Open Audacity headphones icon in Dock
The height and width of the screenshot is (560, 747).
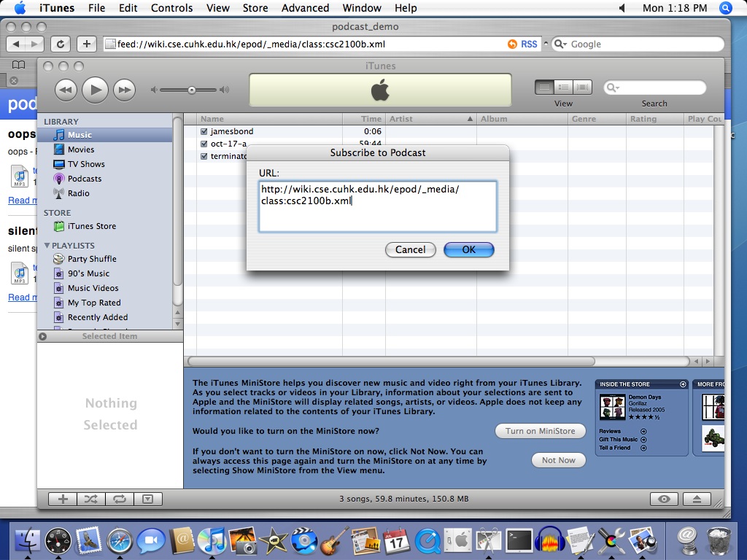point(549,541)
